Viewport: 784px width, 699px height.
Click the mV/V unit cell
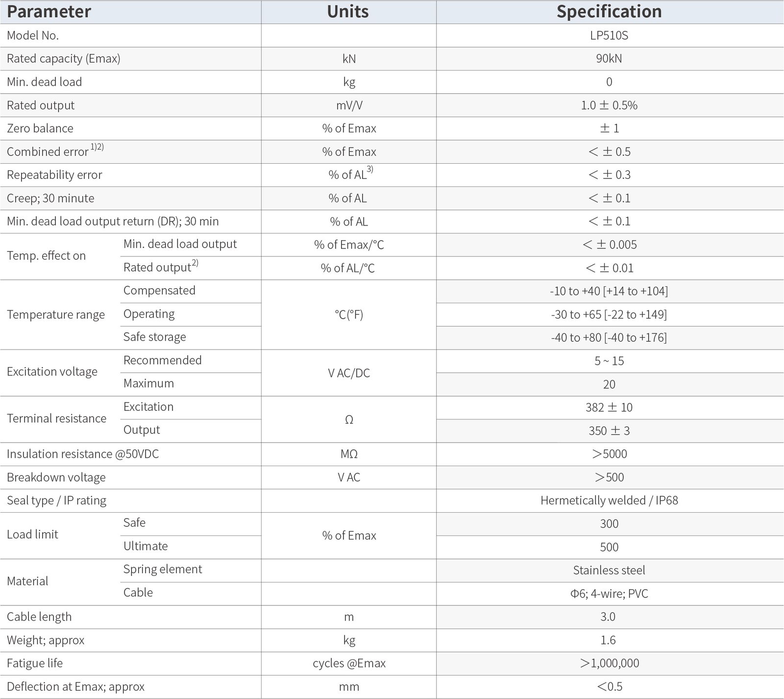pyautogui.click(x=349, y=105)
